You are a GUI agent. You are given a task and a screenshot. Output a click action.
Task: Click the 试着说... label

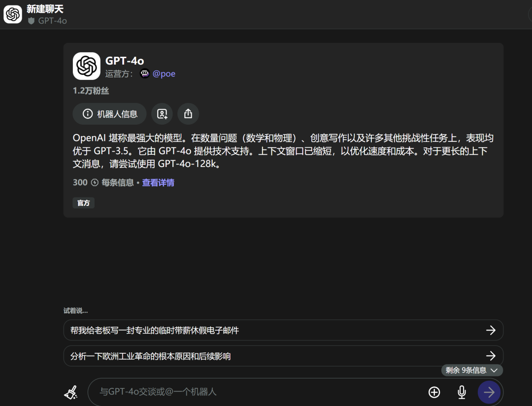tap(76, 310)
